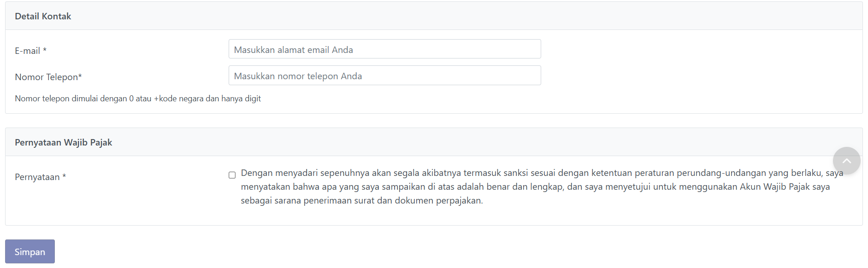Image resolution: width=868 pixels, height=268 pixels.
Task: Select the "Pernyataan Wajib Pajak" section header
Action: [x=63, y=142]
